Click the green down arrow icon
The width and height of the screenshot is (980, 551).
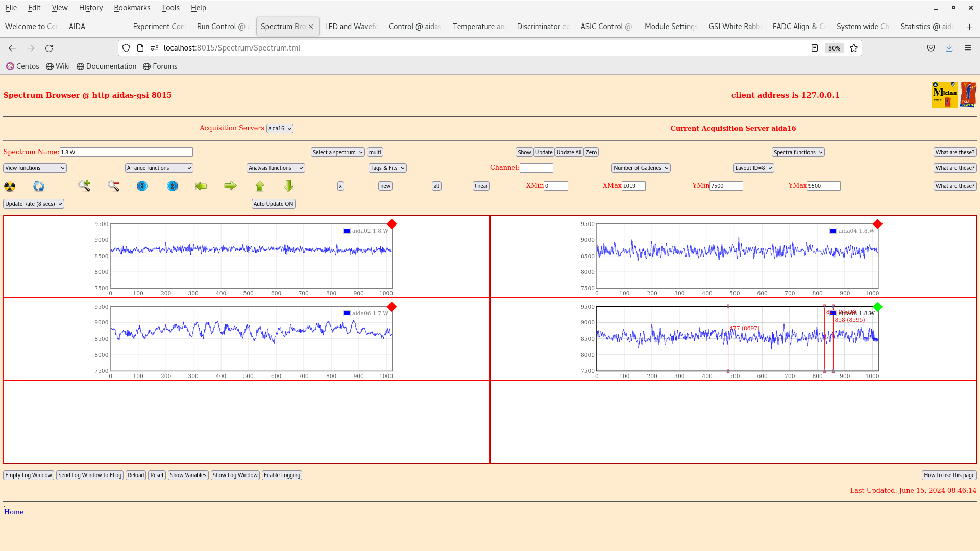[289, 186]
